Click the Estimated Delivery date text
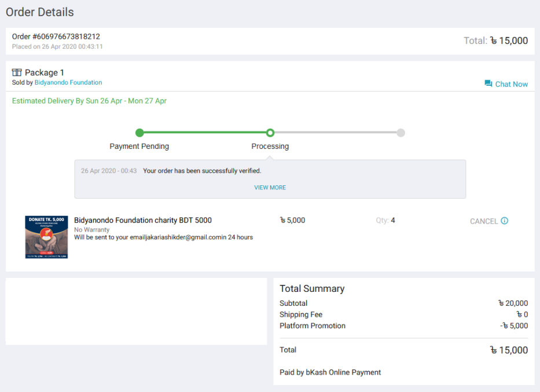This screenshot has height=392, width=540. [x=89, y=101]
